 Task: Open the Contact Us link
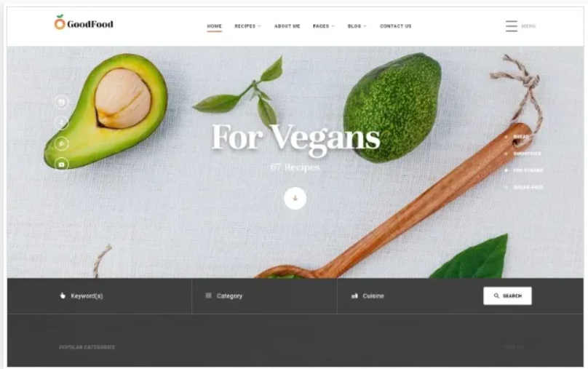point(395,26)
